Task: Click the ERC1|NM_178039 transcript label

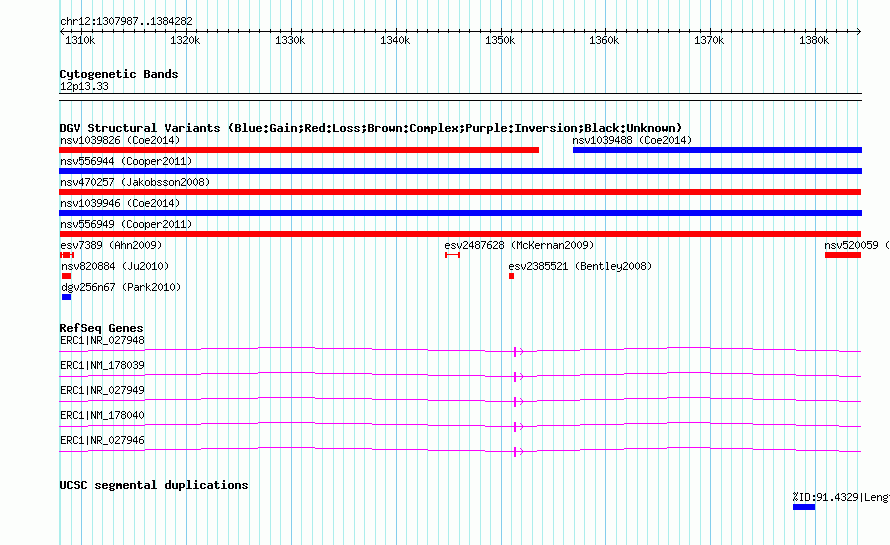Action: [x=102, y=365]
